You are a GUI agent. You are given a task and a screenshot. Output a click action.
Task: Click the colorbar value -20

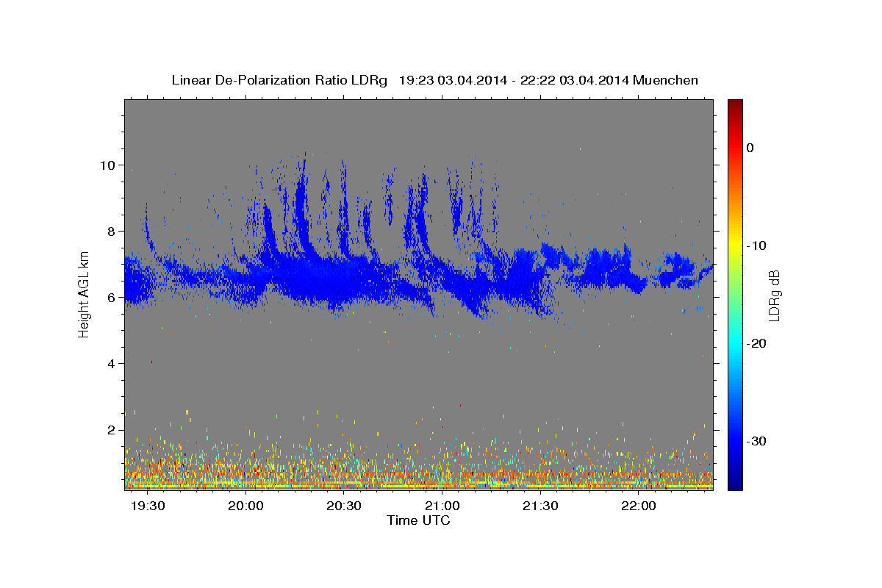tap(756, 343)
